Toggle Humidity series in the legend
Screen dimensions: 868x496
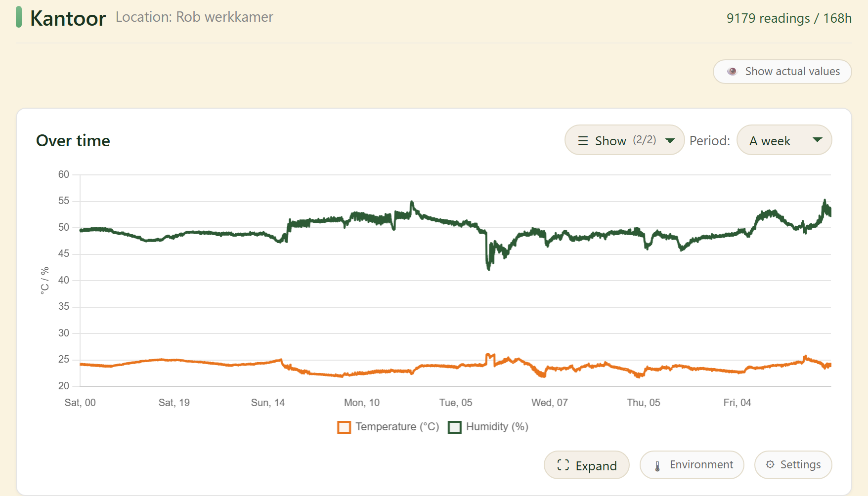tap(488, 427)
